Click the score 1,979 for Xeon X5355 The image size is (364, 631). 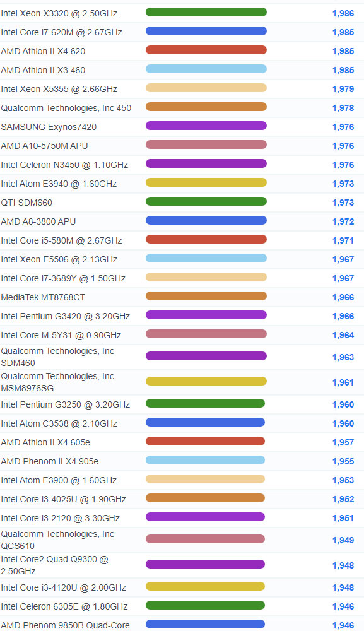pos(343,89)
